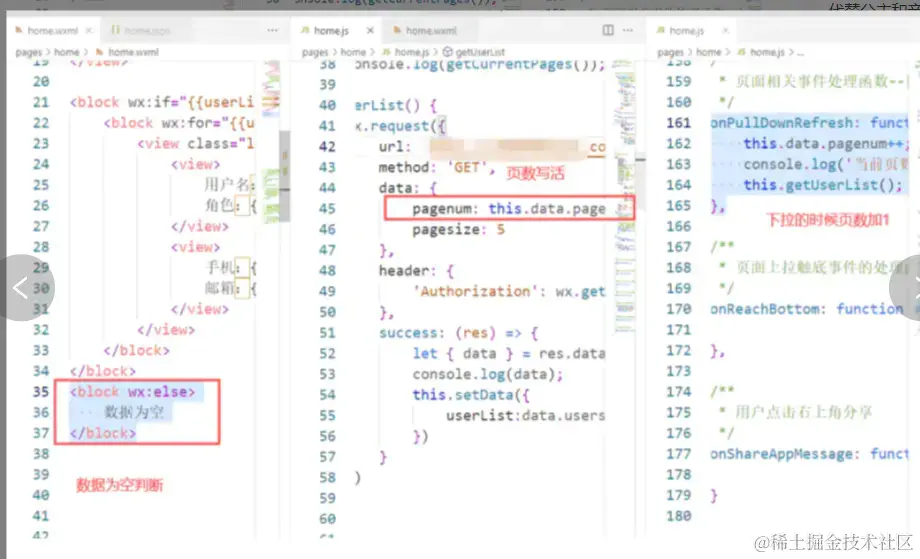Open more actions menu in left pane
Image resolution: width=920 pixels, height=559 pixels.
point(272,31)
